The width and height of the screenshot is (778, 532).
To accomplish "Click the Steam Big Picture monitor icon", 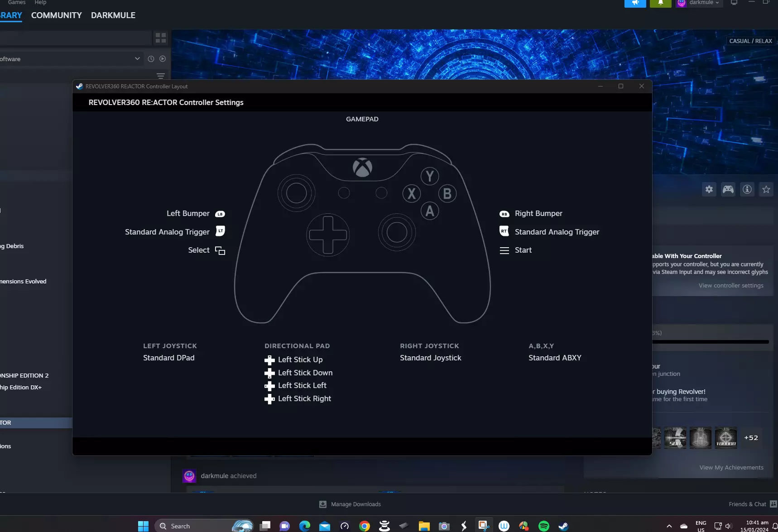I will coord(734,3).
